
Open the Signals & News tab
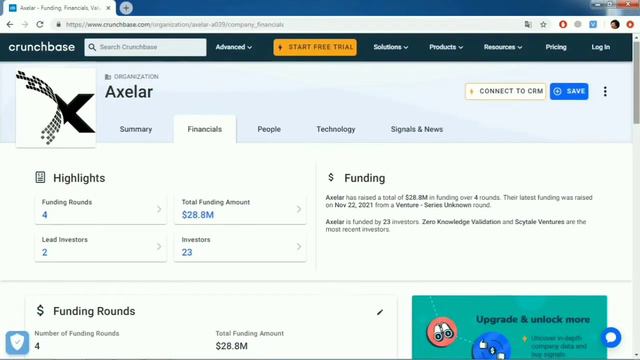point(417,129)
